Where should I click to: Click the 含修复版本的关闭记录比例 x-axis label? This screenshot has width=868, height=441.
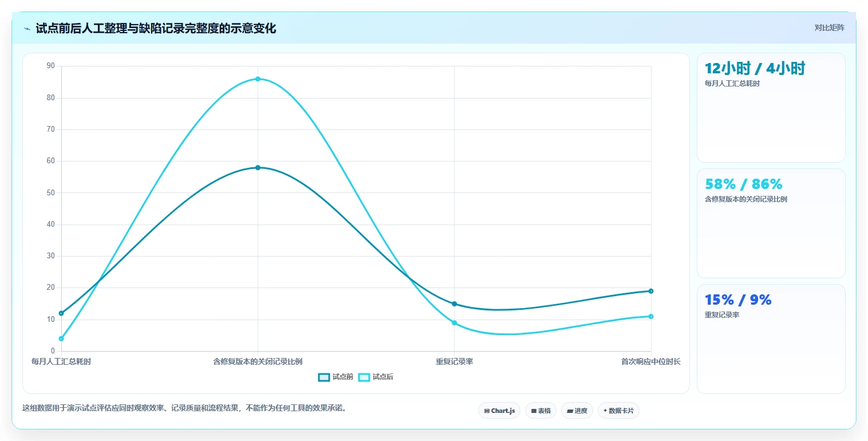[x=258, y=361]
